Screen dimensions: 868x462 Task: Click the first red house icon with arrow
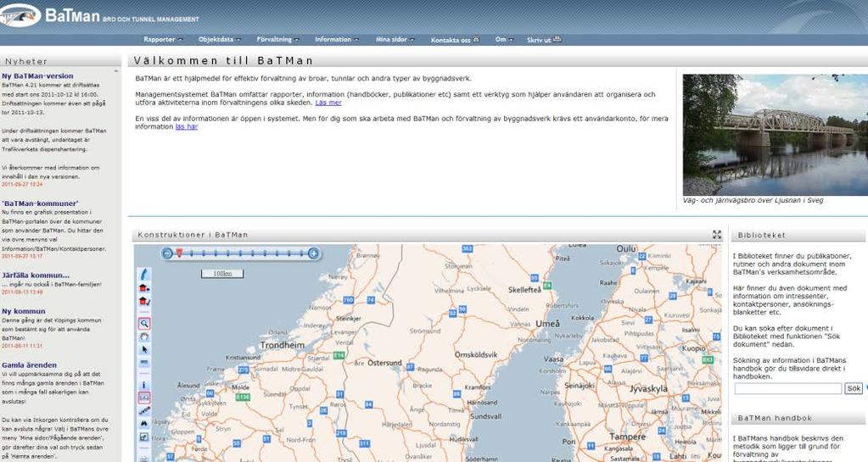pos(144,287)
